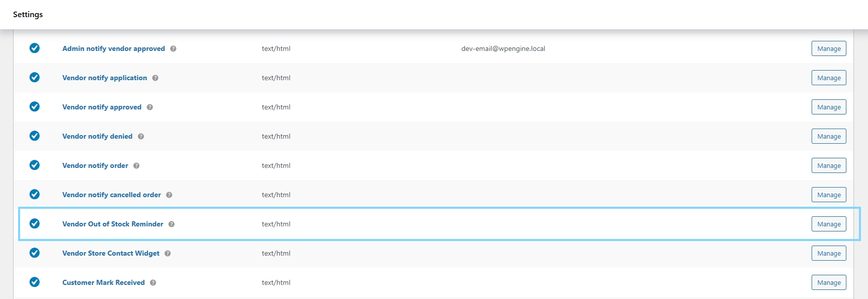Open the Vendor notify application email link
This screenshot has width=868, height=299.
[105, 78]
